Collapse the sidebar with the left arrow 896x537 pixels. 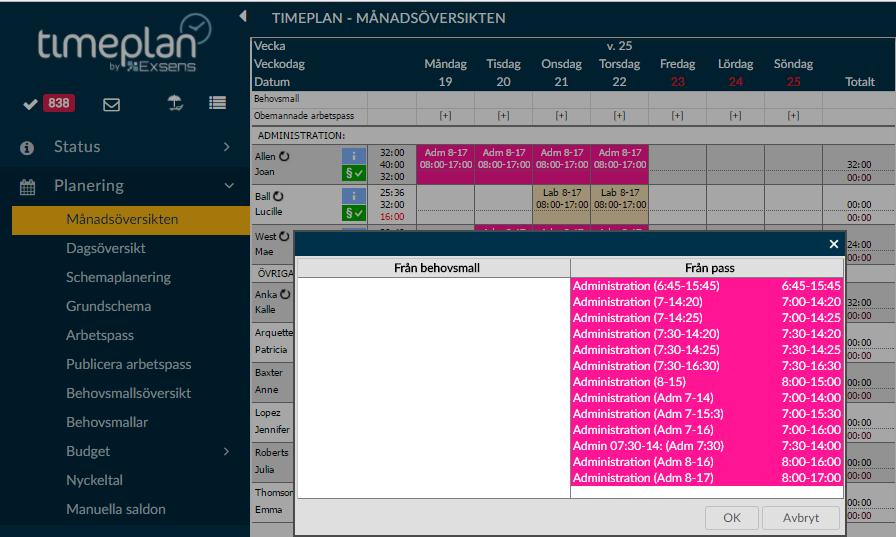coord(243,16)
